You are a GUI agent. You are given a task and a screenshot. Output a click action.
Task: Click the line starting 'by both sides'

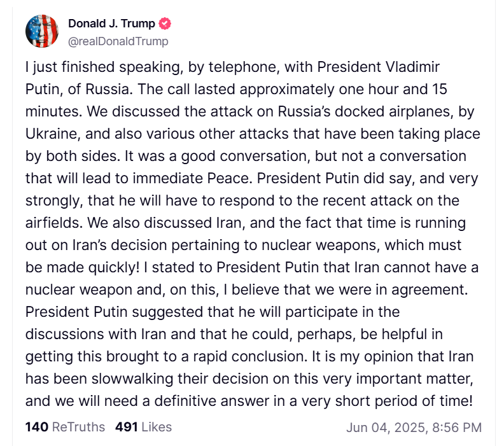pyautogui.click(x=246, y=157)
